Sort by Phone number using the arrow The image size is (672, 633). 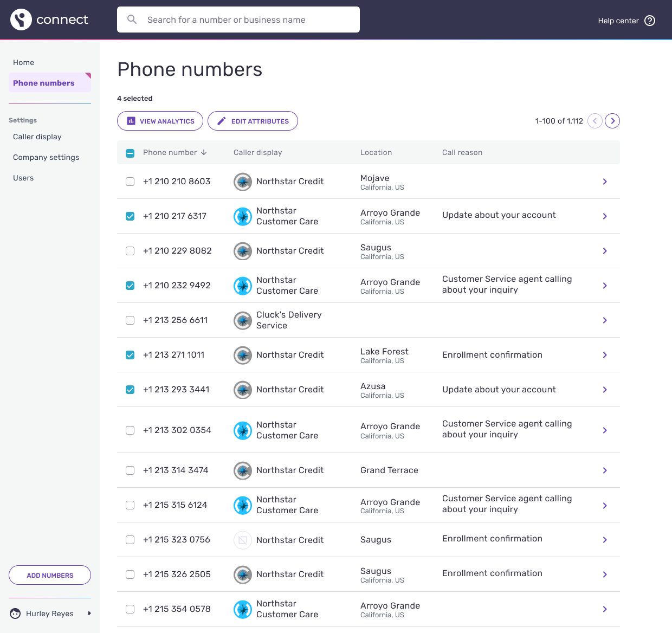pyautogui.click(x=205, y=152)
